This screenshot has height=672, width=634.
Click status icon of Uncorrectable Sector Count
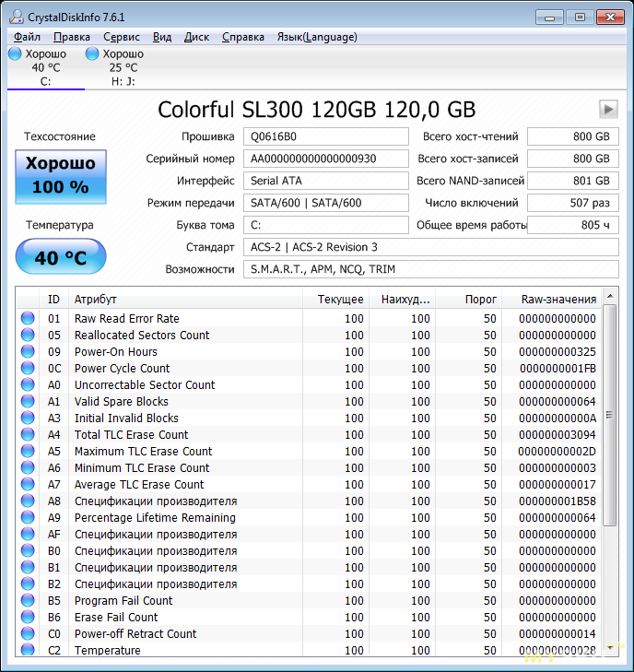(28, 385)
